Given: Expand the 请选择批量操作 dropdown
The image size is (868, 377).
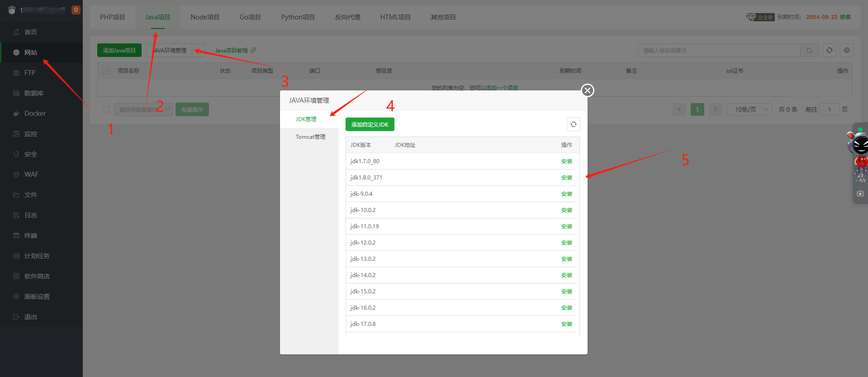Looking at the screenshot, I should [144, 109].
